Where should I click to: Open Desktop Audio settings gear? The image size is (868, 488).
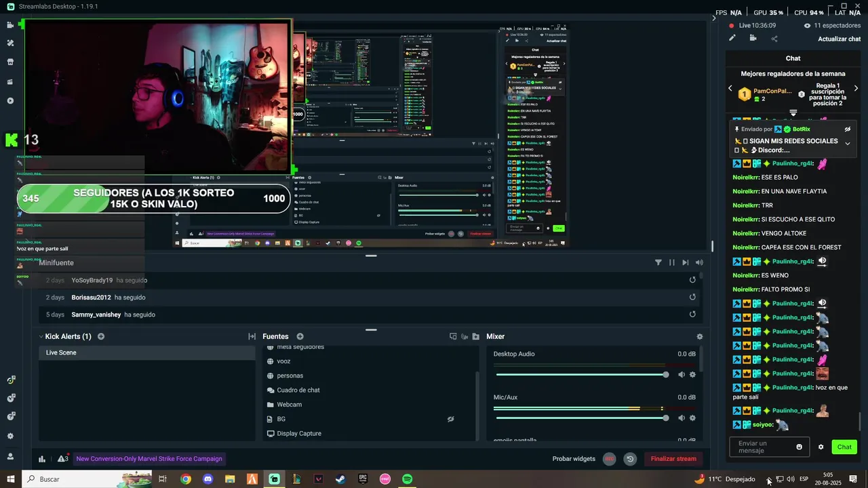[692, 375]
